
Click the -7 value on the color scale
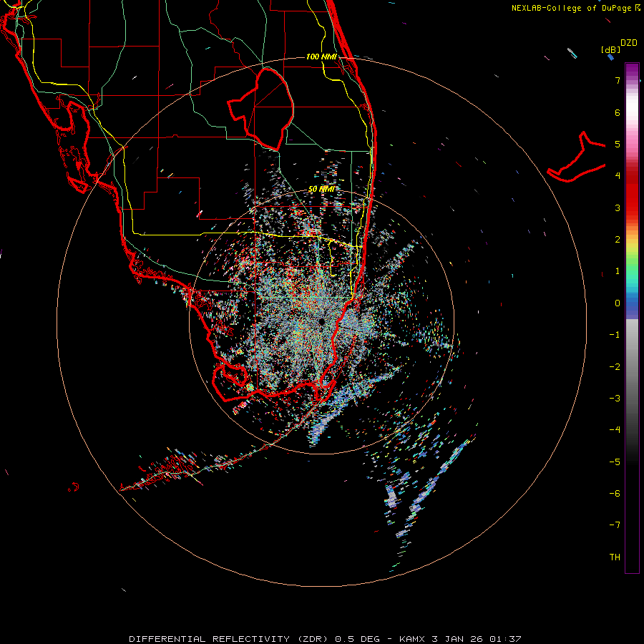pos(615,525)
